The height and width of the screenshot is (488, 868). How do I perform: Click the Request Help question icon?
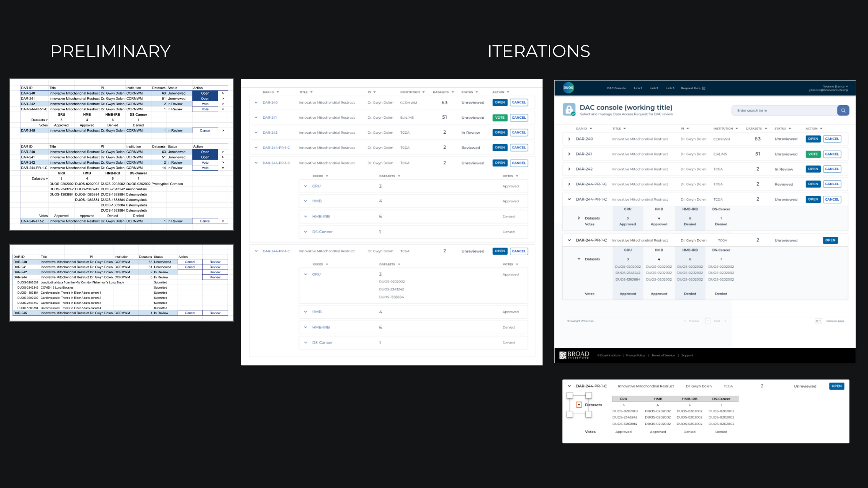click(703, 88)
